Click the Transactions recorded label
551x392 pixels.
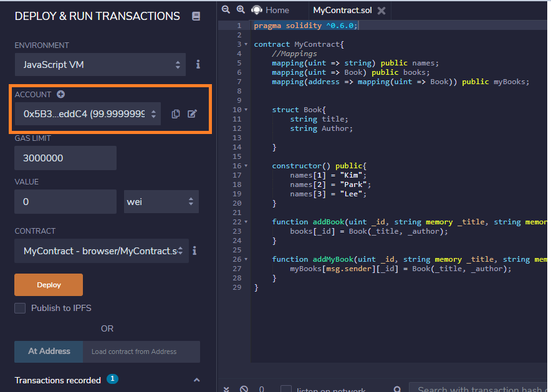pyautogui.click(x=57, y=380)
